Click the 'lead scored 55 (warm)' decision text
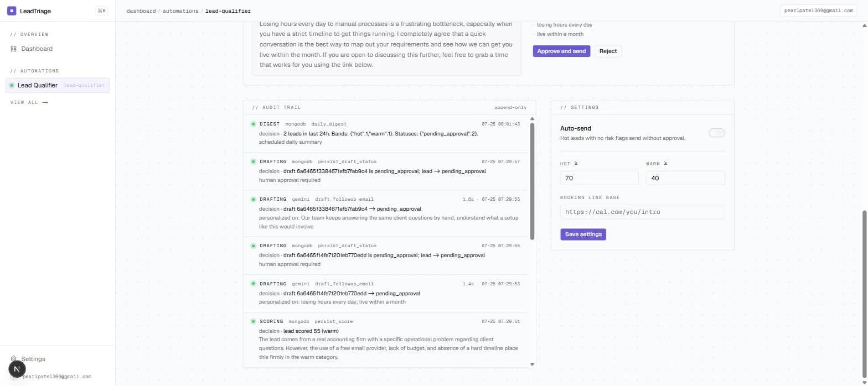This screenshot has height=386, width=868. point(311,331)
